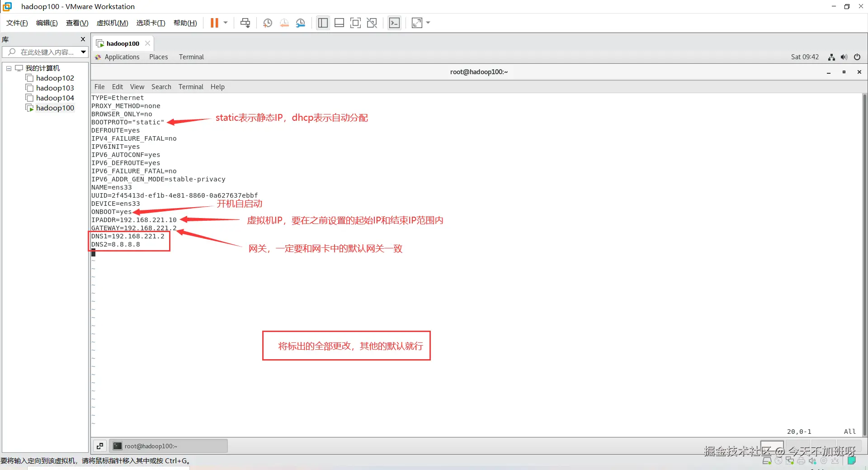Toggle the console view button
This screenshot has width=868, height=470.
click(x=394, y=23)
